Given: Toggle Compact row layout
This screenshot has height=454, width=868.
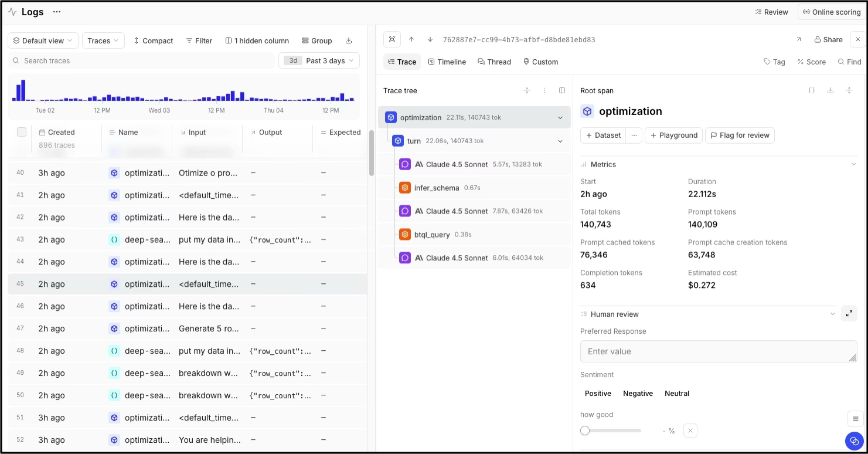Looking at the screenshot, I should [x=154, y=40].
